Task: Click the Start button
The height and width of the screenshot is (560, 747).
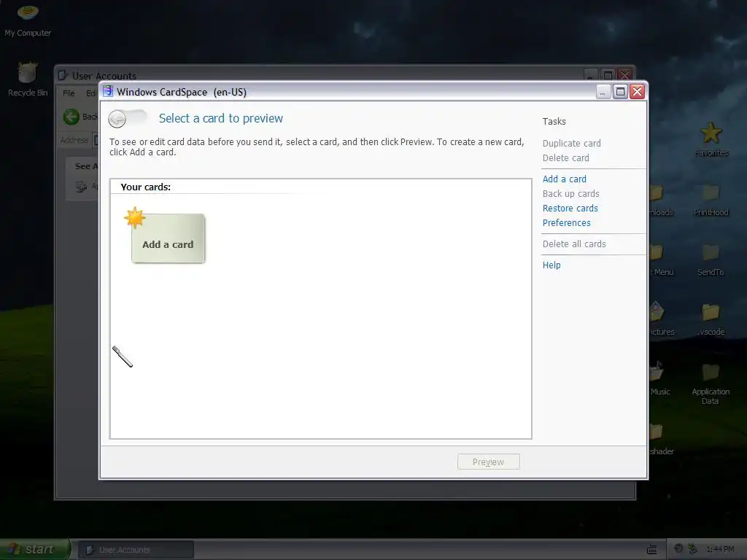Action: (x=34, y=550)
